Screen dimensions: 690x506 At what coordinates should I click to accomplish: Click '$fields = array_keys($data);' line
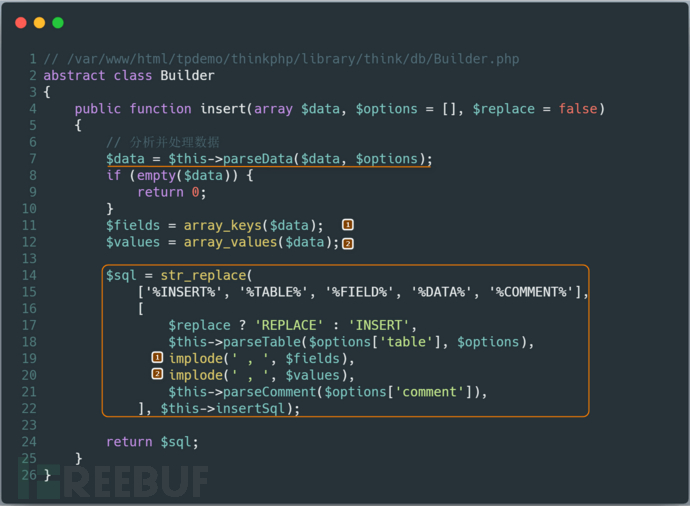pos(215,225)
